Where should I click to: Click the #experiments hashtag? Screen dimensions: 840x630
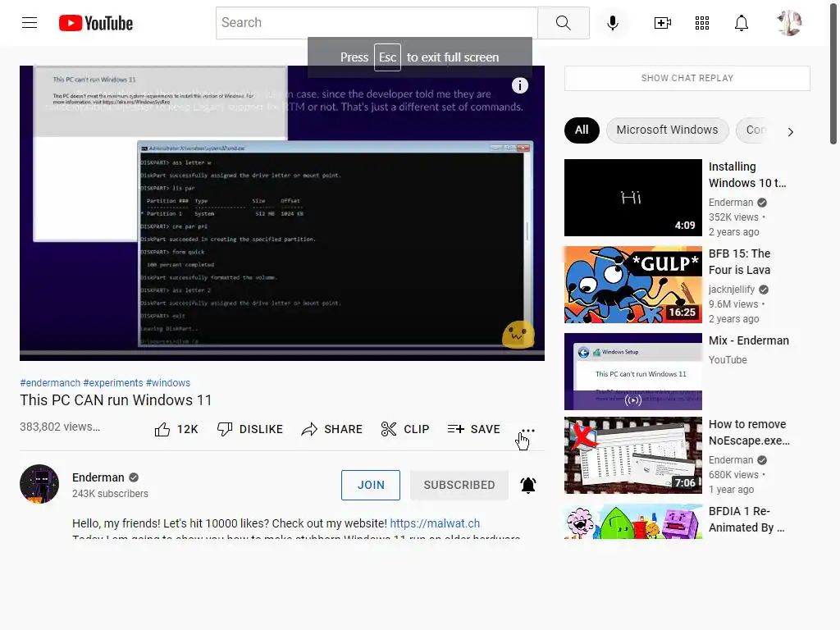click(x=113, y=383)
